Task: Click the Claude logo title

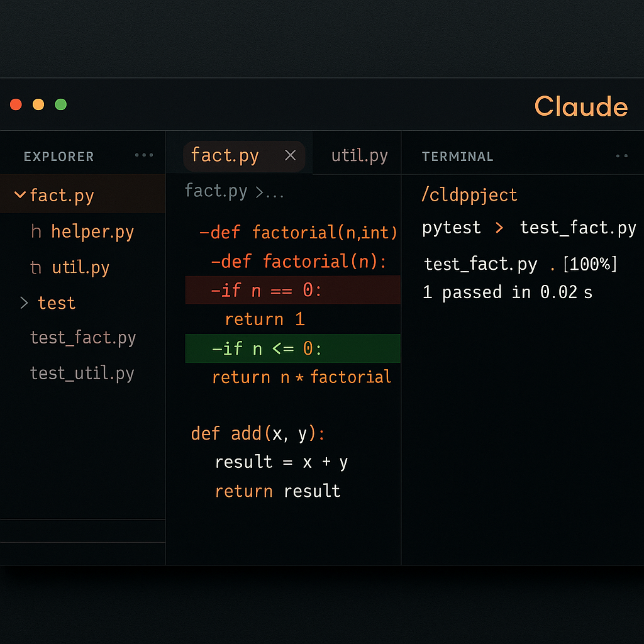Action: (x=580, y=106)
